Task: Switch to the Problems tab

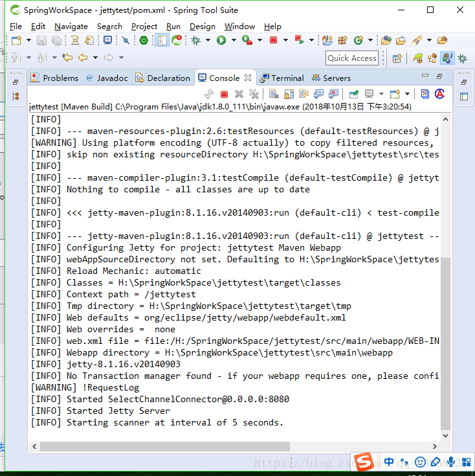Action: tap(54, 78)
